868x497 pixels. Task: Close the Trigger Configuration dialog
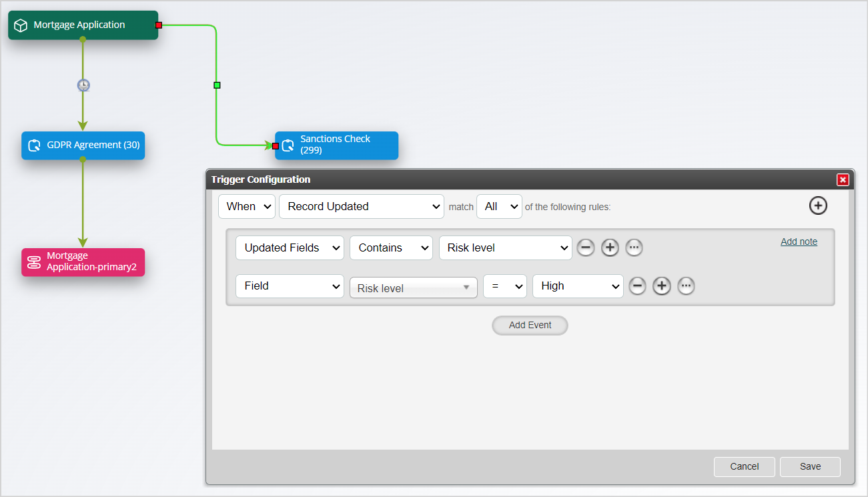pyautogui.click(x=843, y=179)
